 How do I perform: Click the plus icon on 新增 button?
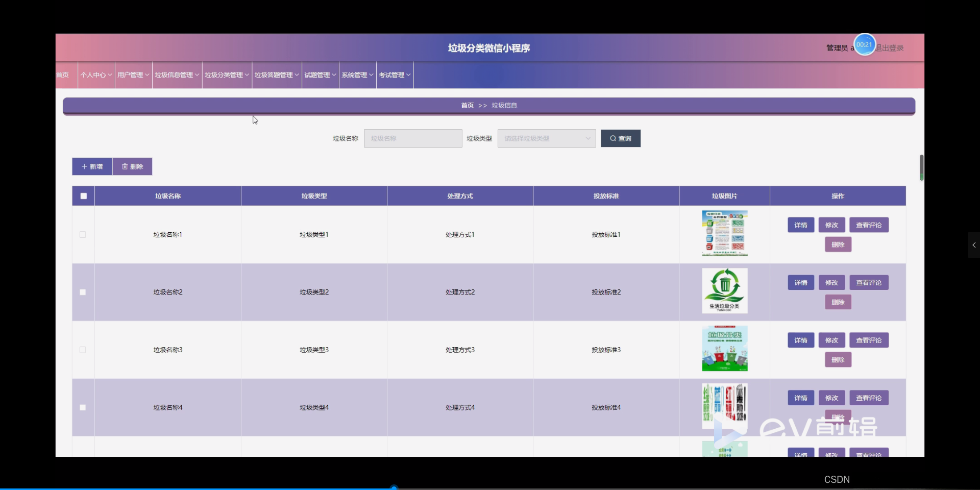85,166
